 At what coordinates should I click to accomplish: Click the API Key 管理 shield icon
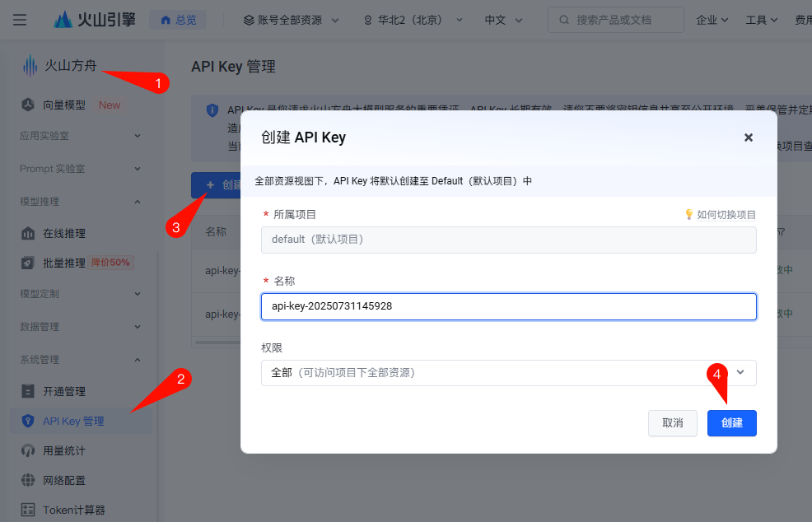pyautogui.click(x=28, y=421)
